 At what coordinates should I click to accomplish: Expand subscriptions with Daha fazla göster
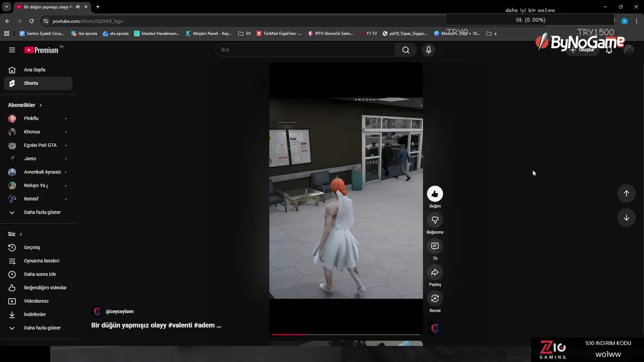pos(38,212)
